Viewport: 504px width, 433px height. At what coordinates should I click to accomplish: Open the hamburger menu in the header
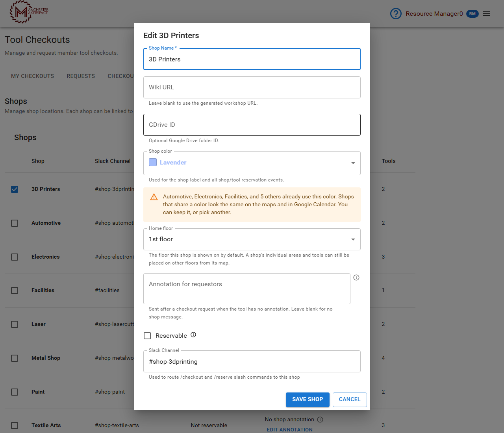[x=487, y=14]
